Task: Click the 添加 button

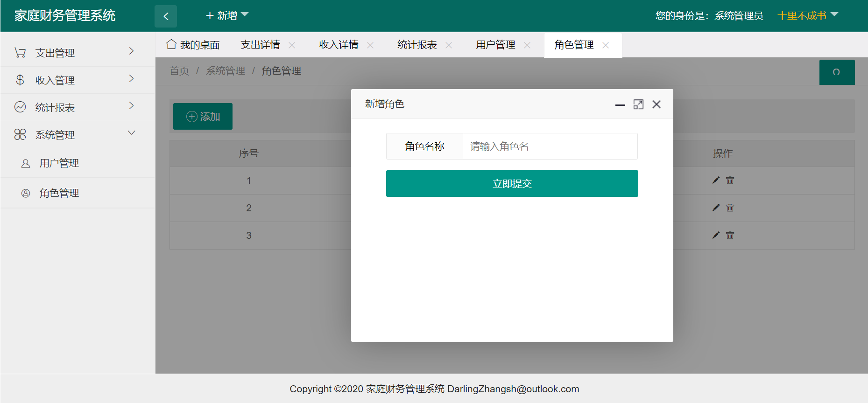Action: [x=203, y=117]
